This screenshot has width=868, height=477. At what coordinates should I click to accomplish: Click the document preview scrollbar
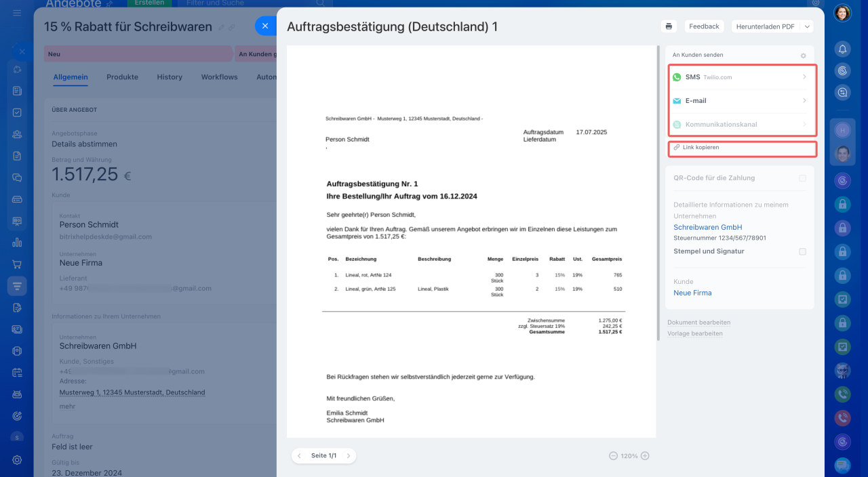click(658, 193)
